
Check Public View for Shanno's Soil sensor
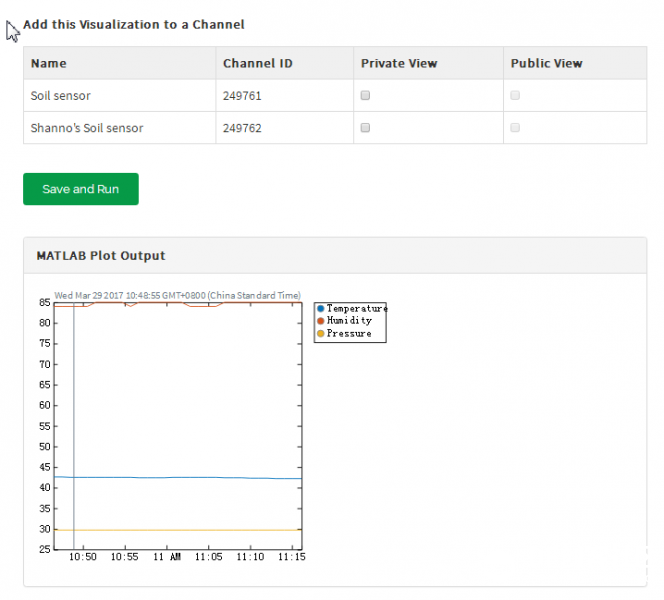pyautogui.click(x=515, y=127)
